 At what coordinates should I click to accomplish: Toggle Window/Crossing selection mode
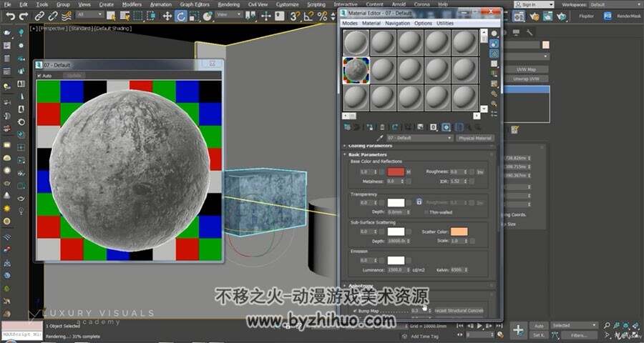[x=151, y=16]
